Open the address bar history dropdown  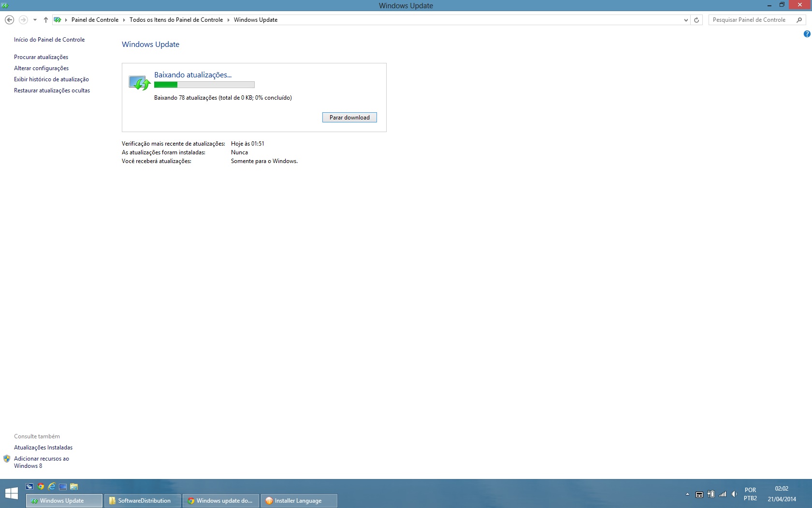pos(686,20)
